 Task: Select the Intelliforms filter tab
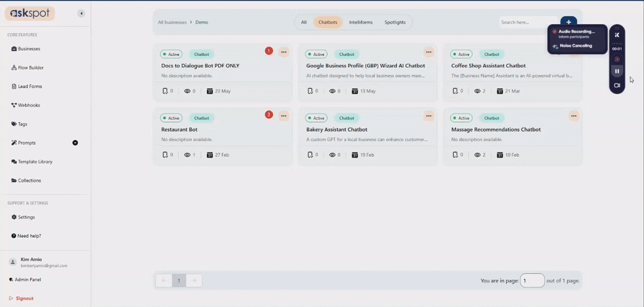pos(361,22)
